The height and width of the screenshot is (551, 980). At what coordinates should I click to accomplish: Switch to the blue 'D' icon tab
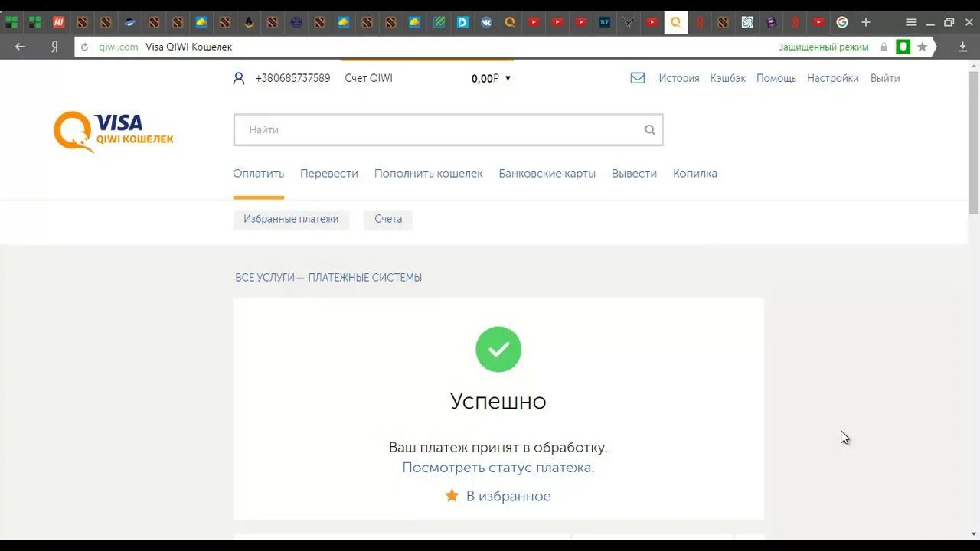462,22
